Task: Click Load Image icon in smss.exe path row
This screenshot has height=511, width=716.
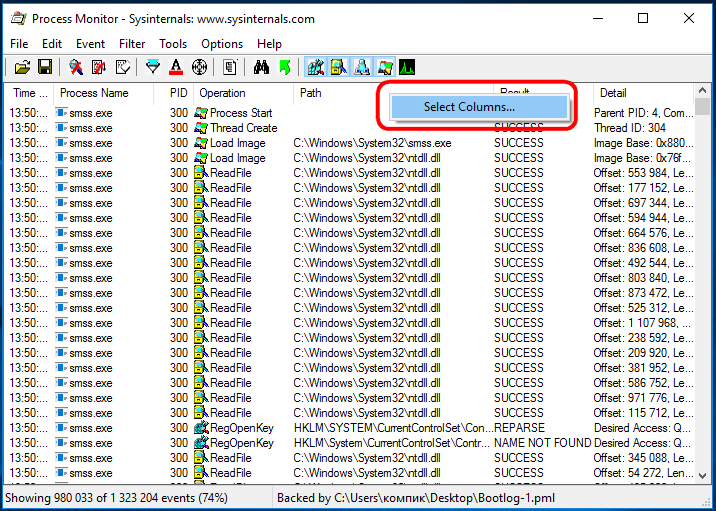Action: 201,143
